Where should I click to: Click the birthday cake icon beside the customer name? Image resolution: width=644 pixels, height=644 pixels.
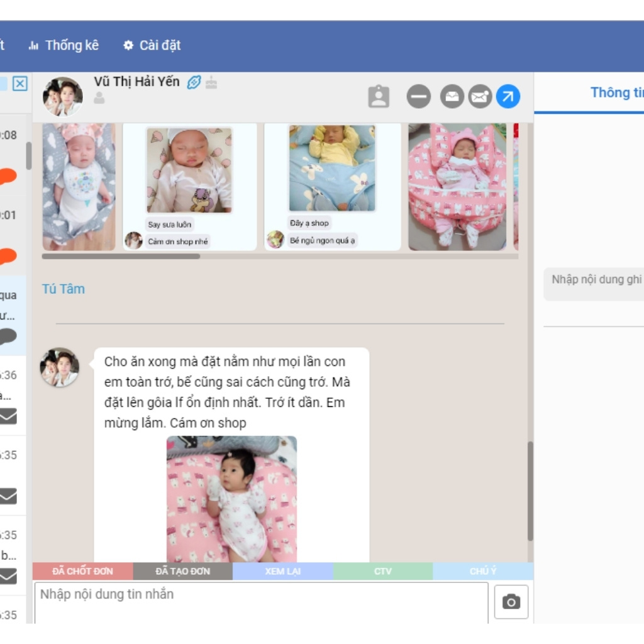pyautogui.click(x=211, y=82)
